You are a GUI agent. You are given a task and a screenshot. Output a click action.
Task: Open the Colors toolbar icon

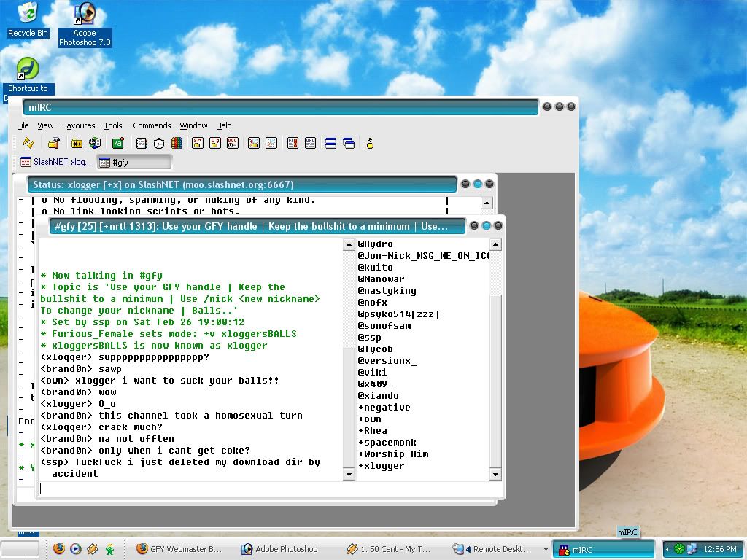177,143
